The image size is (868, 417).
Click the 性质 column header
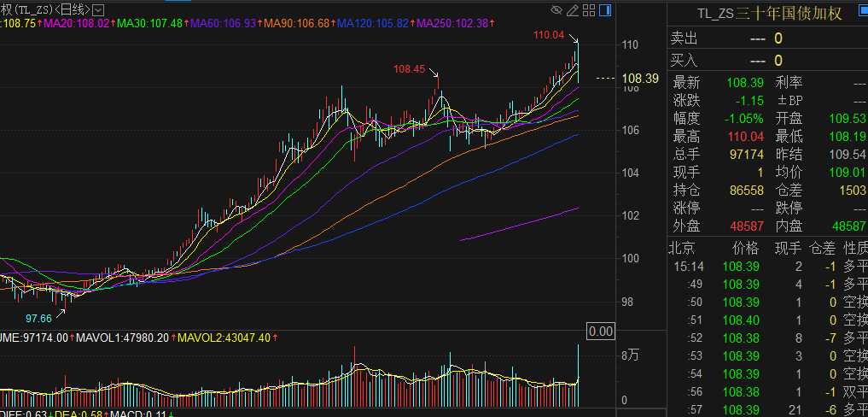pyautogui.click(x=855, y=249)
